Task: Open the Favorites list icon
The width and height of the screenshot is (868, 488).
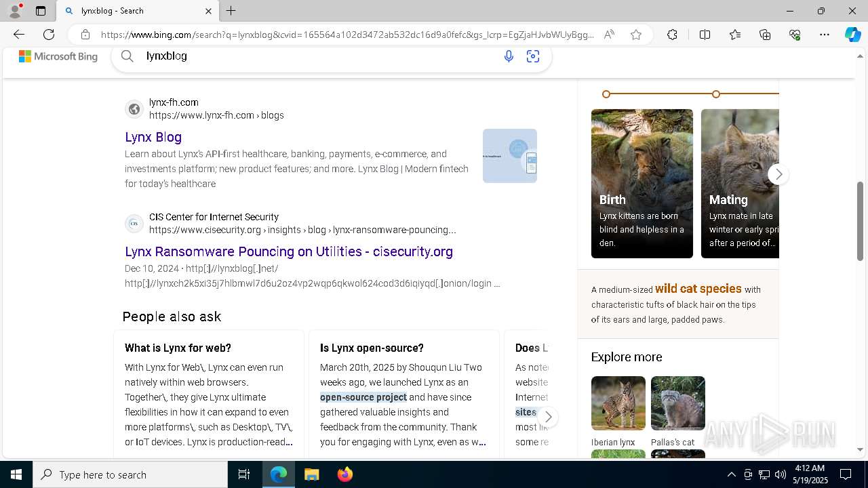Action: [735, 35]
